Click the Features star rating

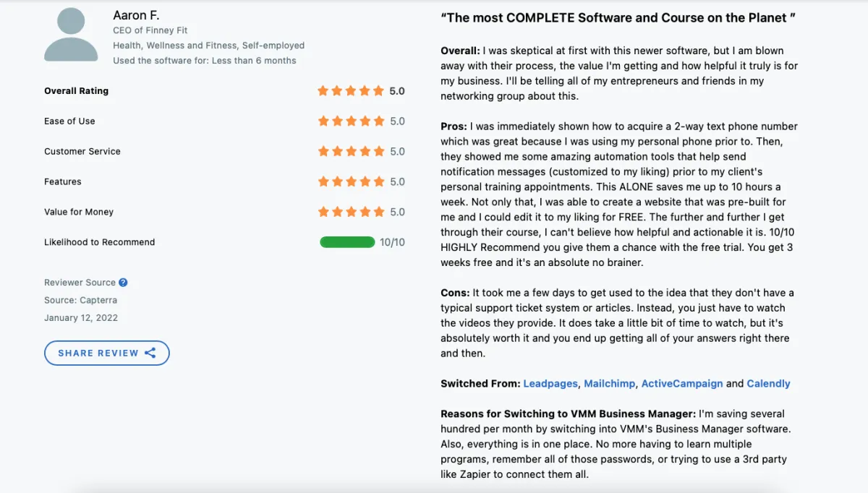351,182
